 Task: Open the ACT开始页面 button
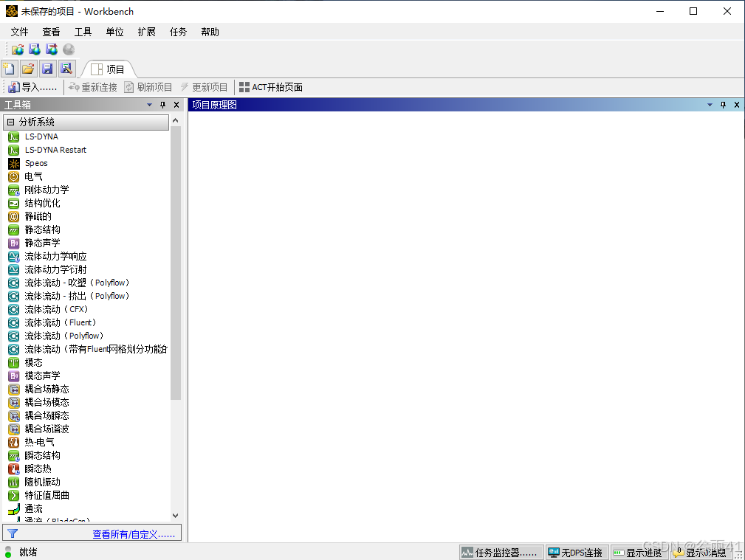271,87
